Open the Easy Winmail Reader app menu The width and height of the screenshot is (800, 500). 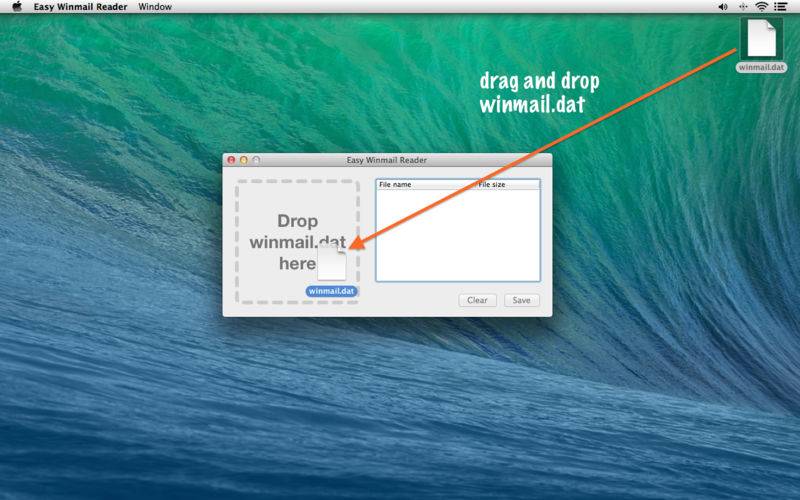pyautogui.click(x=81, y=7)
